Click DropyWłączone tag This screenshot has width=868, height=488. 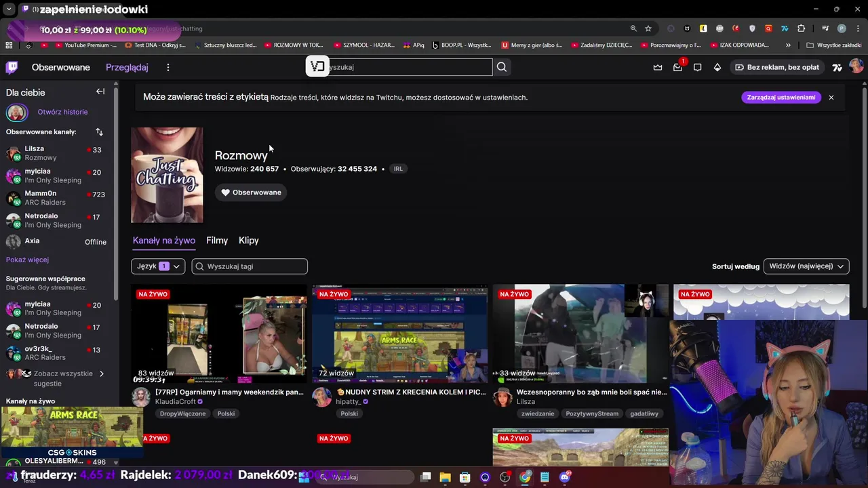tap(182, 413)
